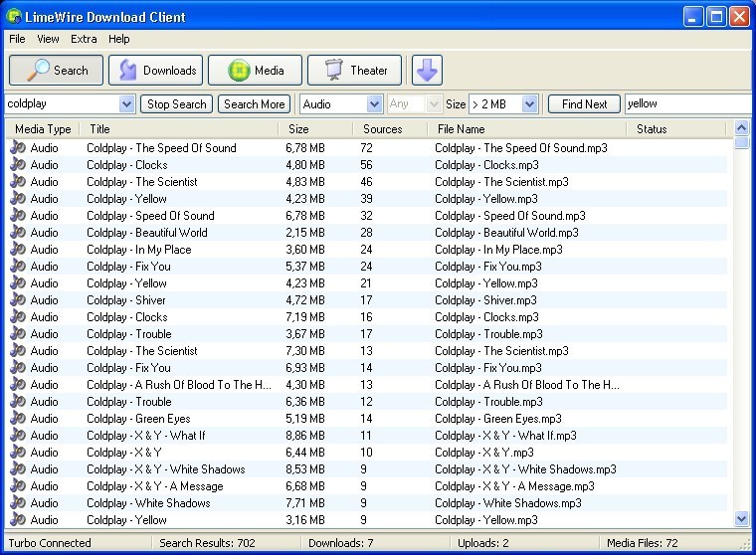Click audio icon of Fix You 5,37 MB row
The height and width of the screenshot is (555, 756).
18,266
